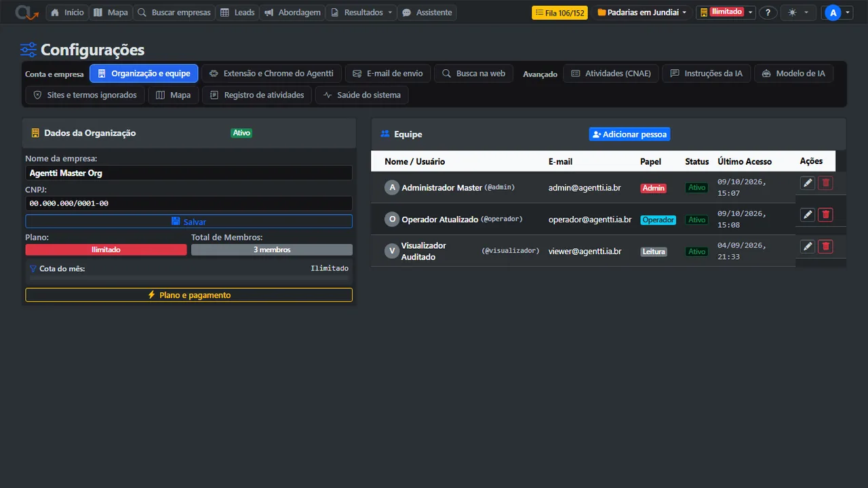Click the building icon by Dados da Organização

[x=35, y=133]
